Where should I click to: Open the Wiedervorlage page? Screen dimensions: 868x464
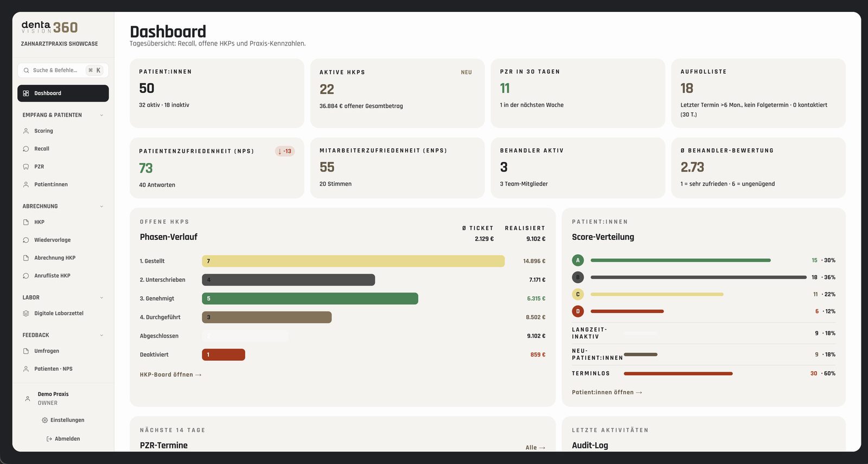pyautogui.click(x=63, y=240)
